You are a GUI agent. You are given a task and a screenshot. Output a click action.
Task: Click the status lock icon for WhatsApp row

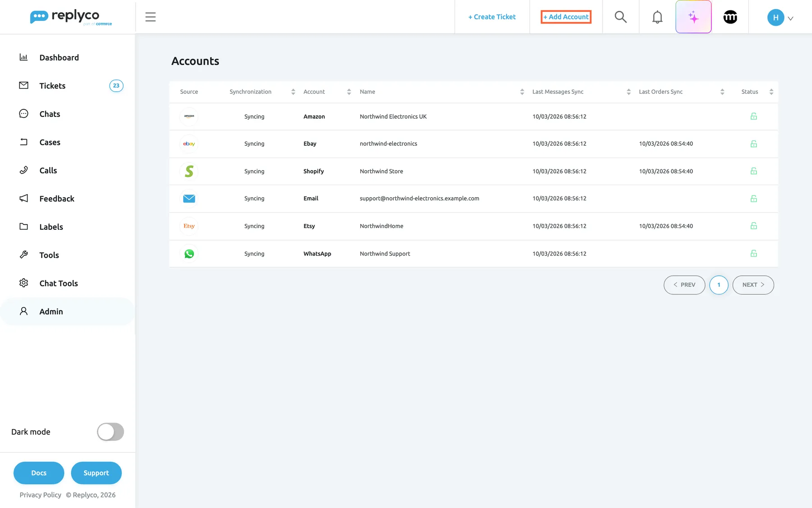coord(753,254)
